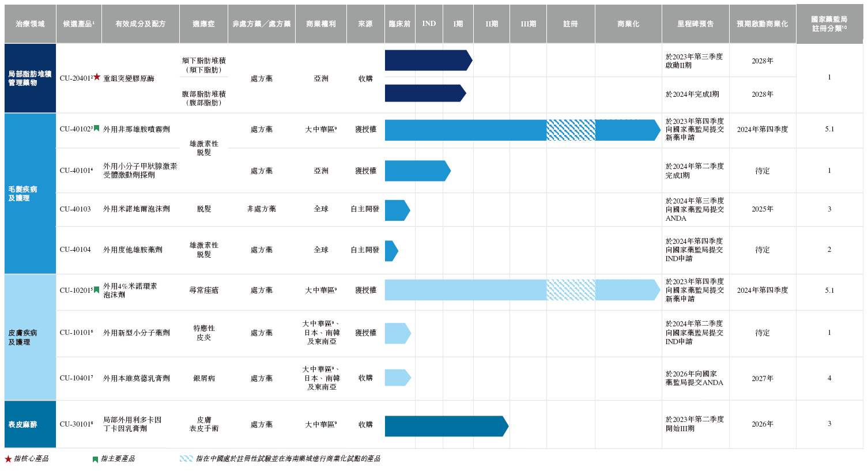Screen dimensions: 868x471
Task: Click the red star icon in the legend
Action: click(8, 459)
